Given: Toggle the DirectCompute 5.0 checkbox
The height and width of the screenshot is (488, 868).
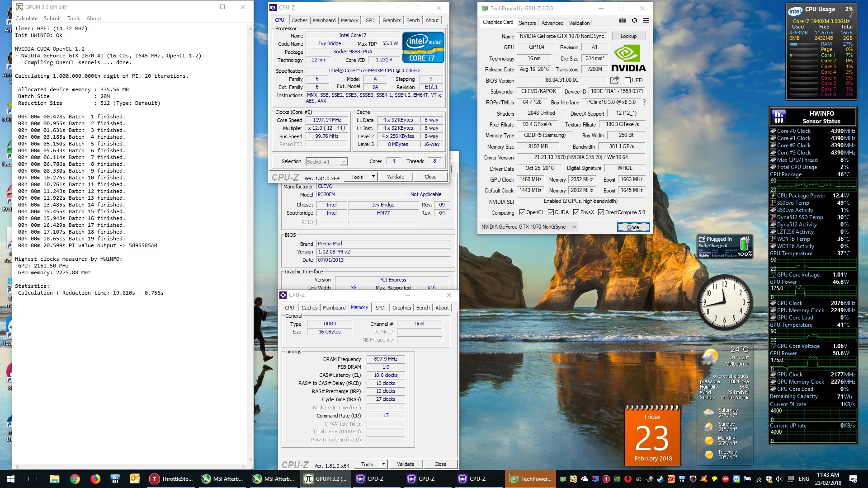Looking at the screenshot, I should pyautogui.click(x=601, y=212).
